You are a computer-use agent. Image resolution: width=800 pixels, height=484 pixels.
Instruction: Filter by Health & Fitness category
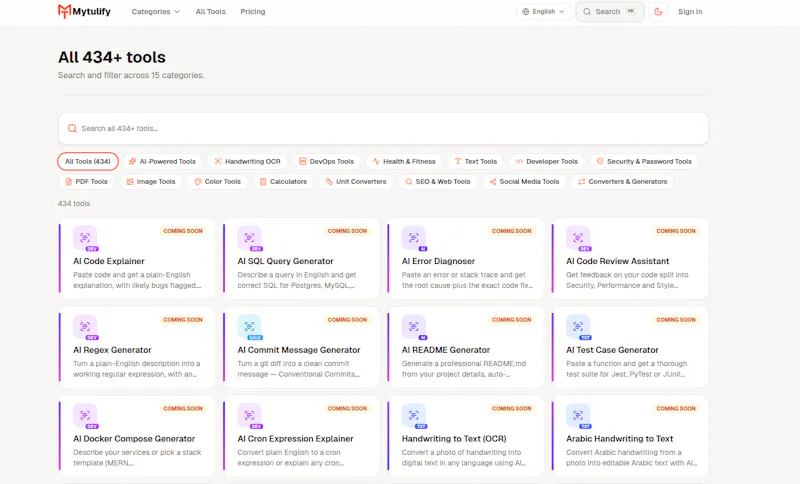pyautogui.click(x=404, y=161)
